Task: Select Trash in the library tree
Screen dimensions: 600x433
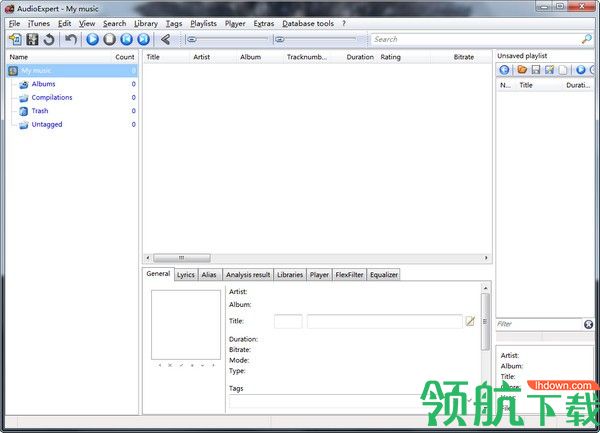Action: [40, 111]
